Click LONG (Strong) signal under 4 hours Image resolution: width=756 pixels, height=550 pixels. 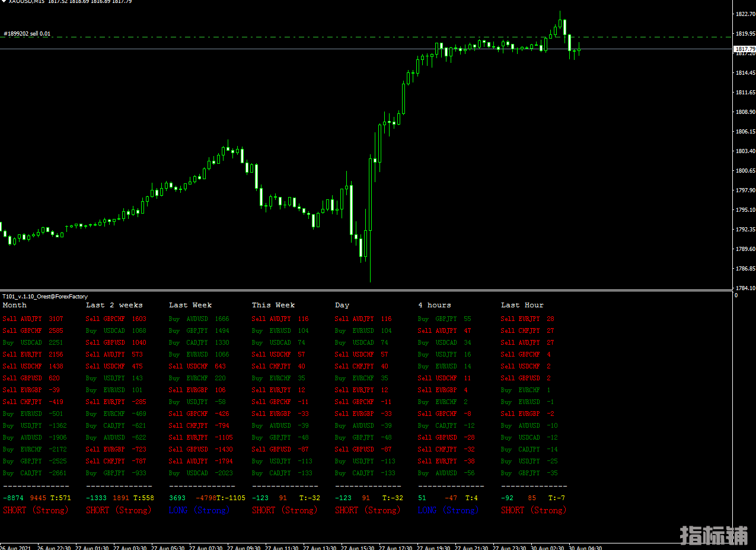tap(448, 510)
